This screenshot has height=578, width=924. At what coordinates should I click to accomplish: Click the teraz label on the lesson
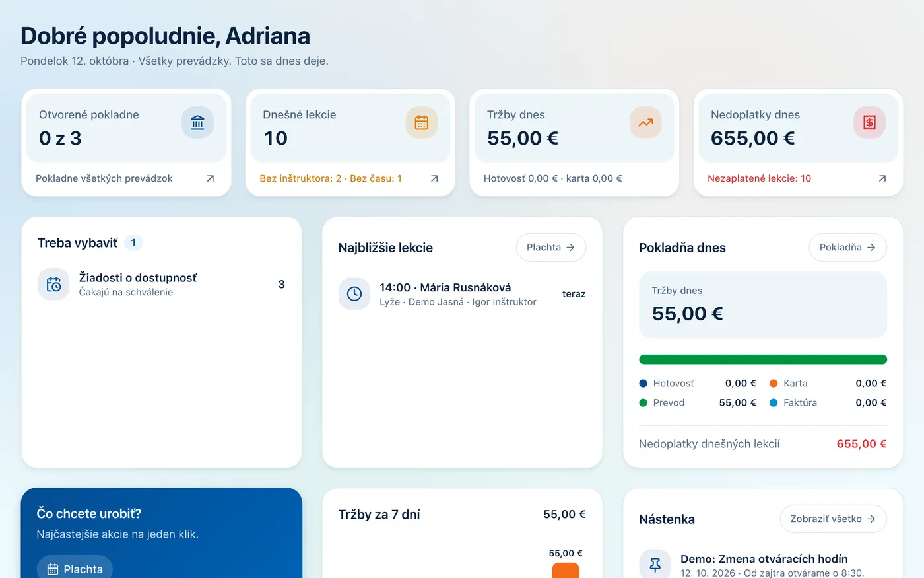[574, 294]
